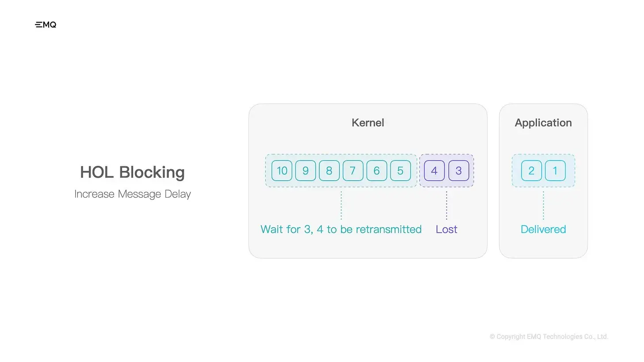644x362 pixels.
Task: Click dotted line below the lost packets
Action: click(446, 205)
